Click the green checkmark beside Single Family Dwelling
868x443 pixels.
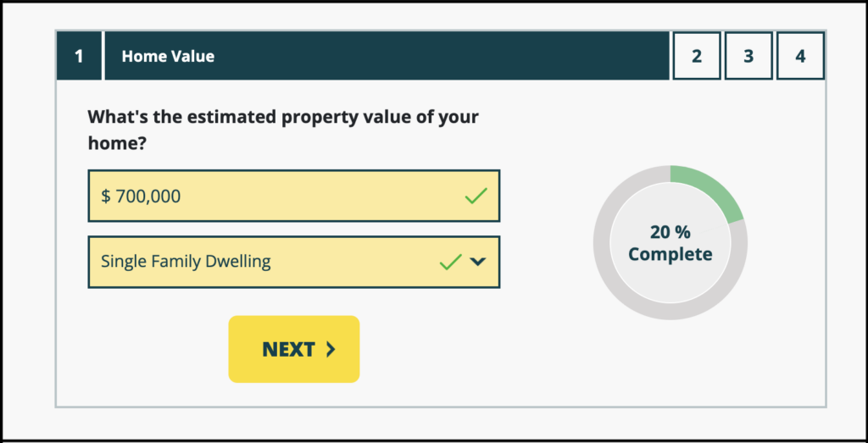(450, 262)
